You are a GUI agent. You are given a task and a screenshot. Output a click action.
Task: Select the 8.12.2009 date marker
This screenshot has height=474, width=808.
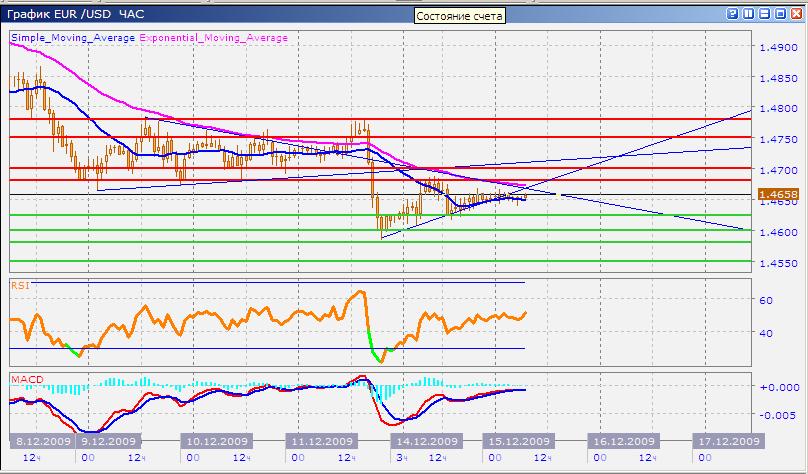tap(38, 441)
